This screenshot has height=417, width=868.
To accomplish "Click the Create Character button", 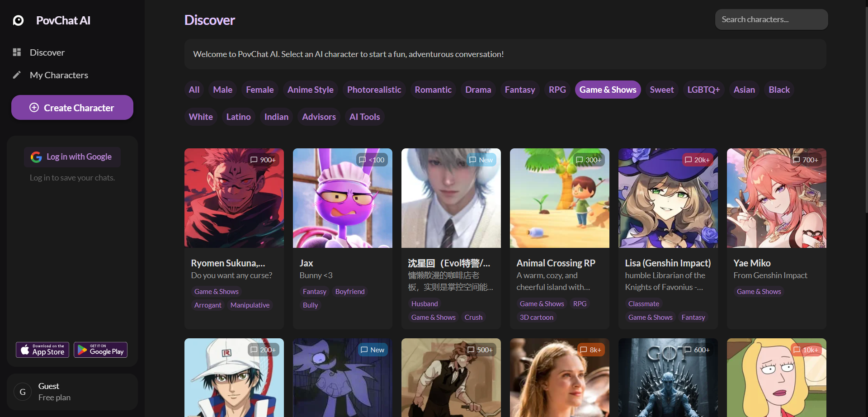I will pyautogui.click(x=72, y=108).
